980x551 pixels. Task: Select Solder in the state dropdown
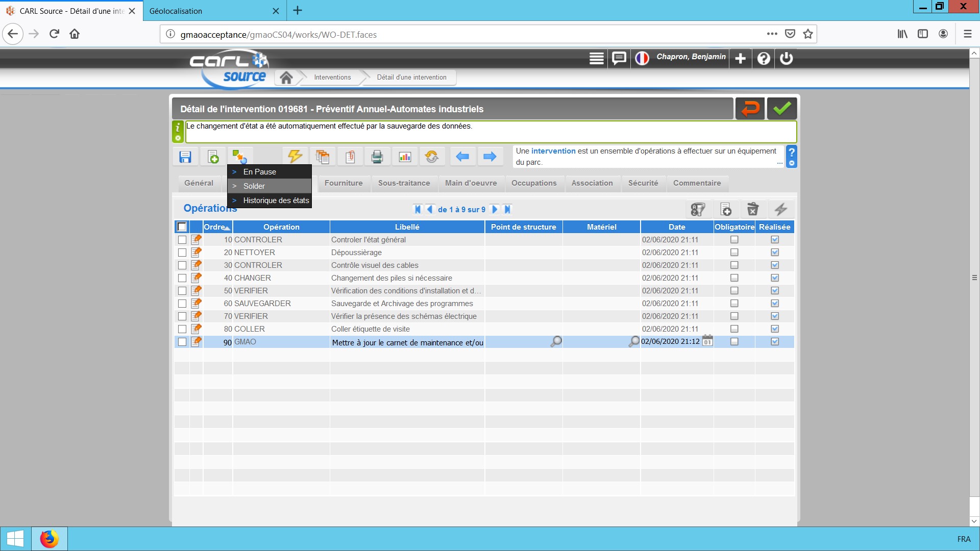click(x=254, y=186)
